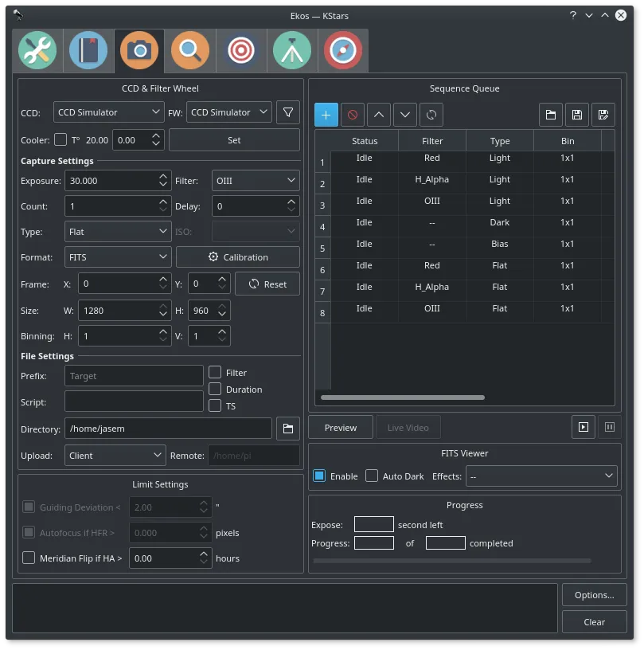Pause the capture sequence
644x650 pixels.
click(x=610, y=427)
